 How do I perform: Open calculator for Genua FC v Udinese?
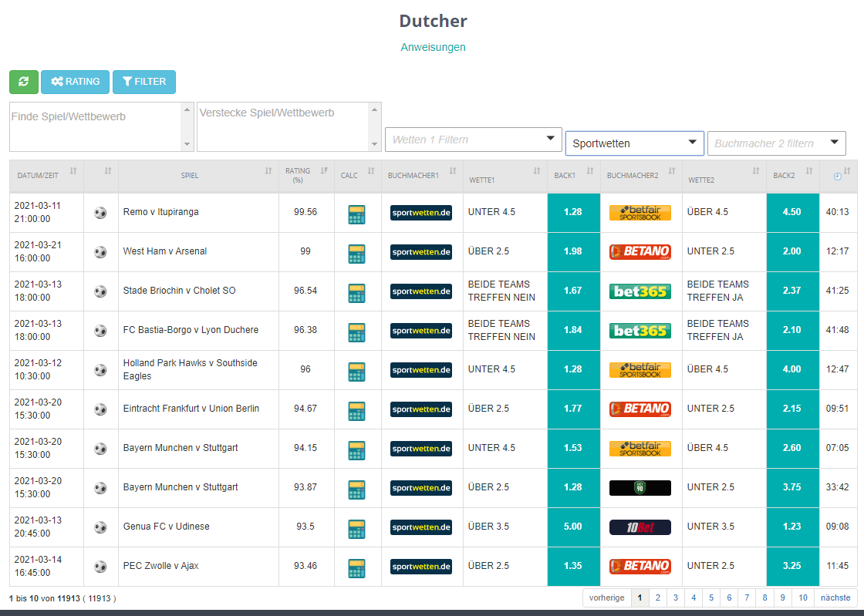click(356, 527)
